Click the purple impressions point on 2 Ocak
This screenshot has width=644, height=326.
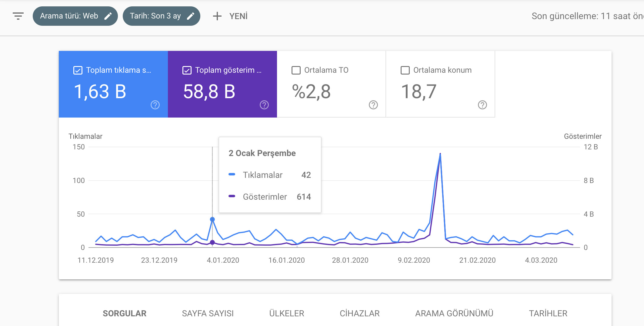pyautogui.click(x=212, y=242)
